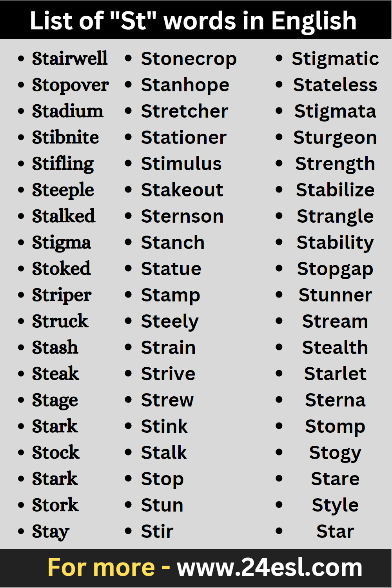Click the word Stonecrop
392x588 pixels.
(189, 59)
